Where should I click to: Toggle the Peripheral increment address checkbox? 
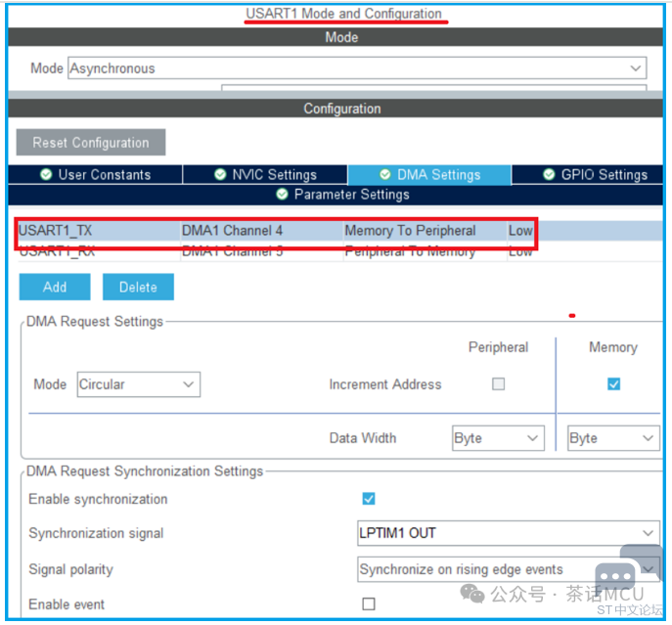coord(498,383)
